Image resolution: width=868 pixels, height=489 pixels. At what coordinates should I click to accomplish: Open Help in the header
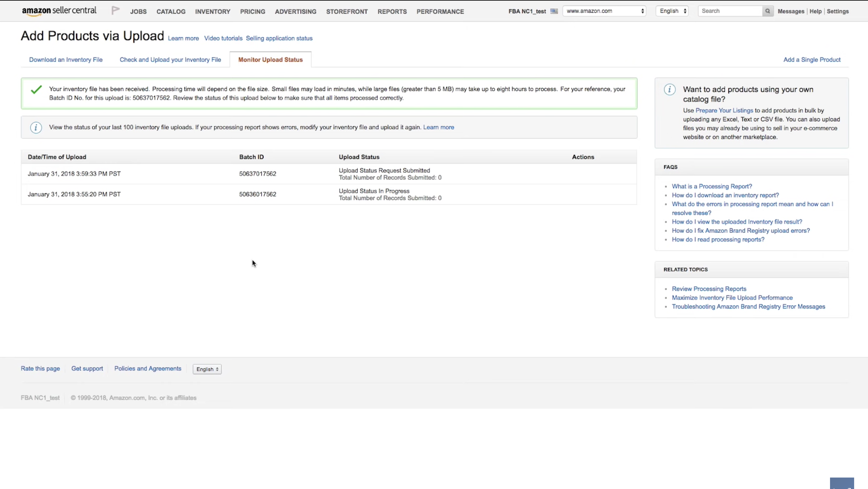tap(816, 11)
